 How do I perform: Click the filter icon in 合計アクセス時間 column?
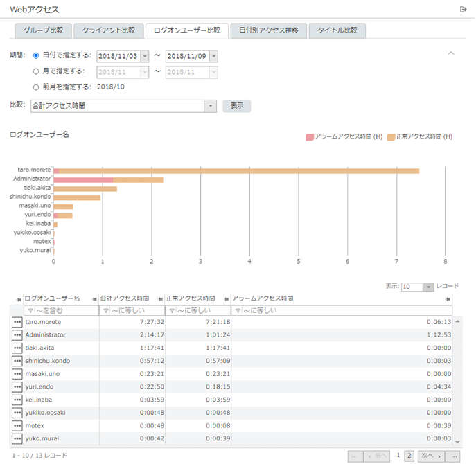click(105, 311)
